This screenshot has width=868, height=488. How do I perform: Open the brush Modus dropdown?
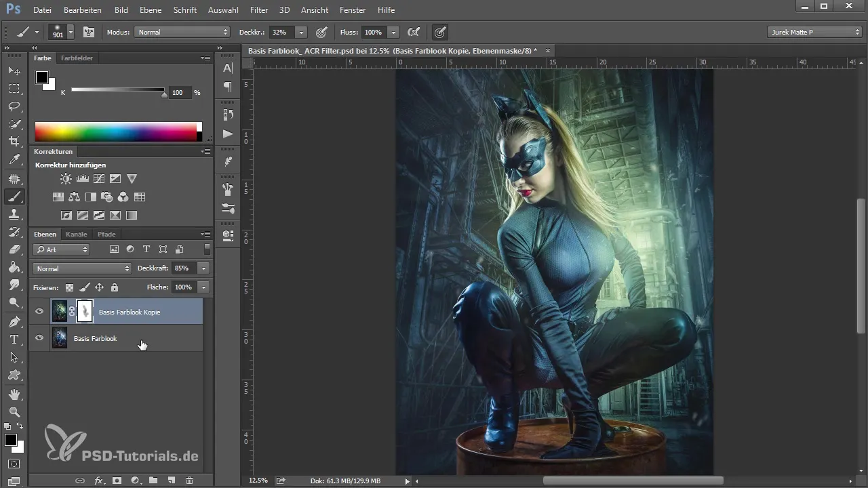[x=183, y=32]
